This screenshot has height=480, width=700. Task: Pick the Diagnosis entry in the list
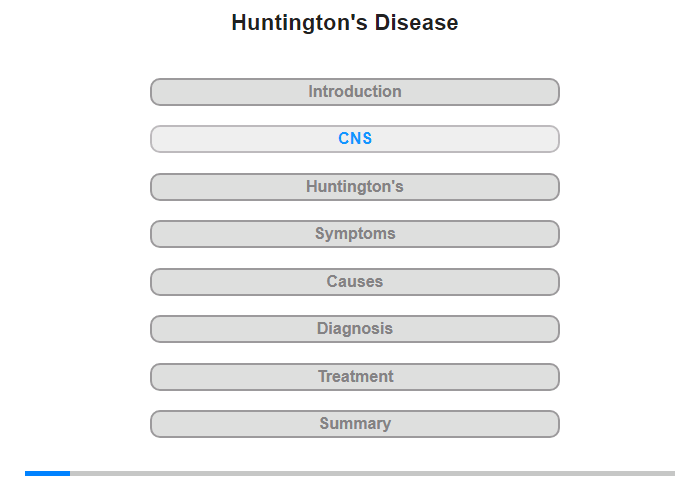coord(354,329)
